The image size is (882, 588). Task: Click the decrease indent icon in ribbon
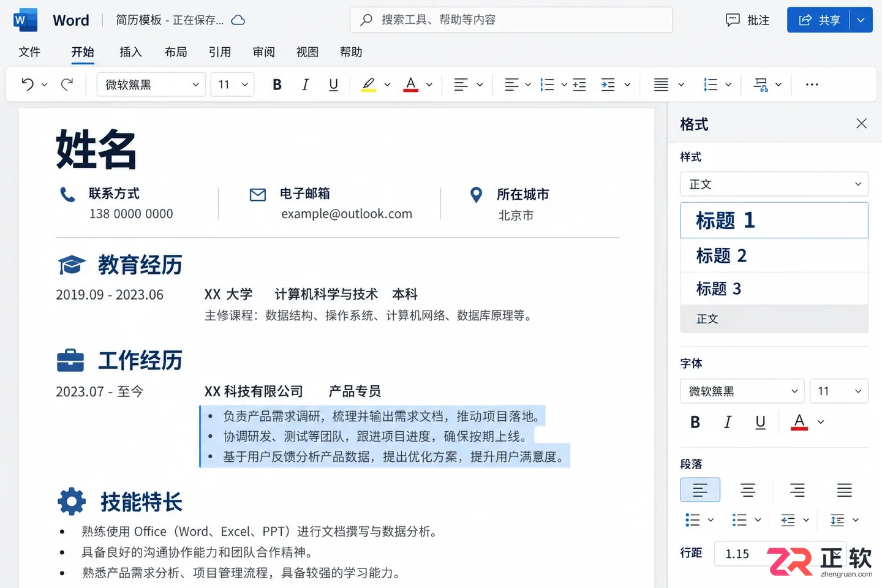click(x=579, y=85)
